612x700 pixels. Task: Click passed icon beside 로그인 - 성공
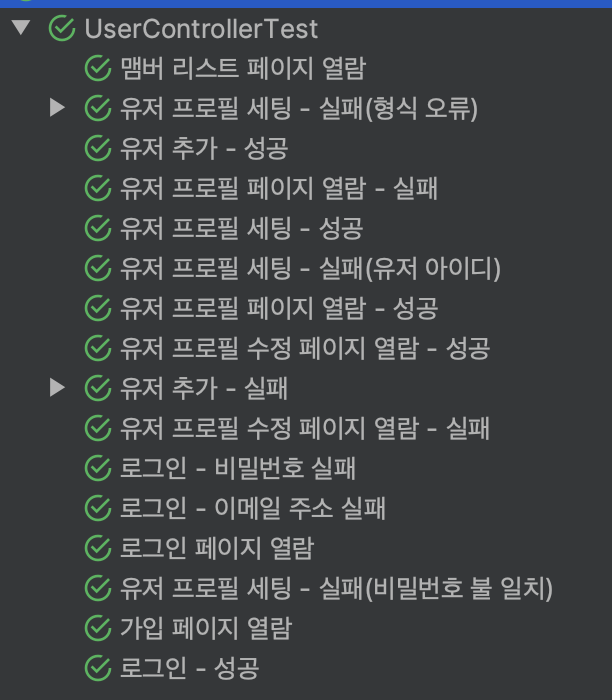98,668
